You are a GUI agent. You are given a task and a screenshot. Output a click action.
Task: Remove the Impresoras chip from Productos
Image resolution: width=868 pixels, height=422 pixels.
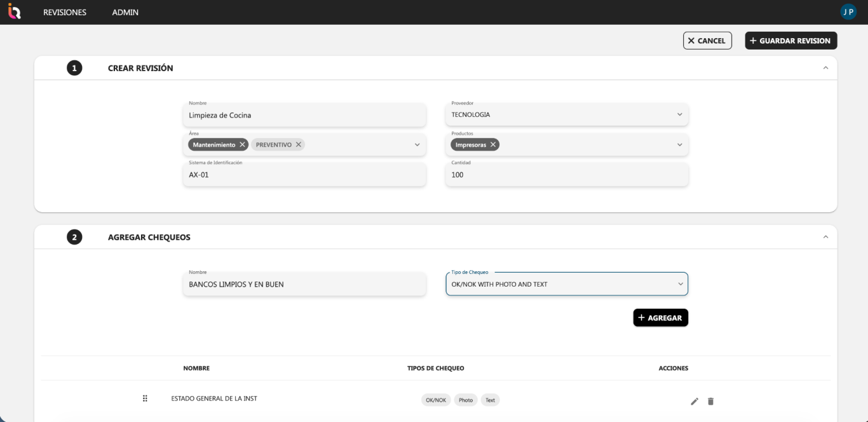493,145
